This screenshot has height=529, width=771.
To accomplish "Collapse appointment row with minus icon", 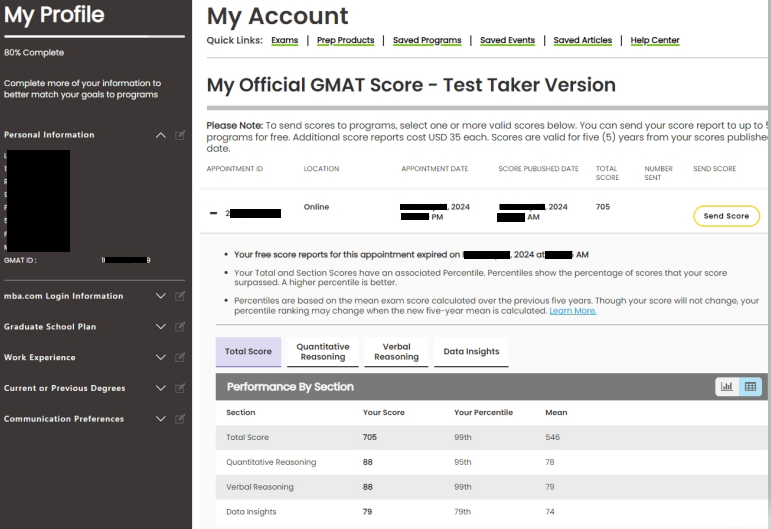I will pyautogui.click(x=213, y=213).
